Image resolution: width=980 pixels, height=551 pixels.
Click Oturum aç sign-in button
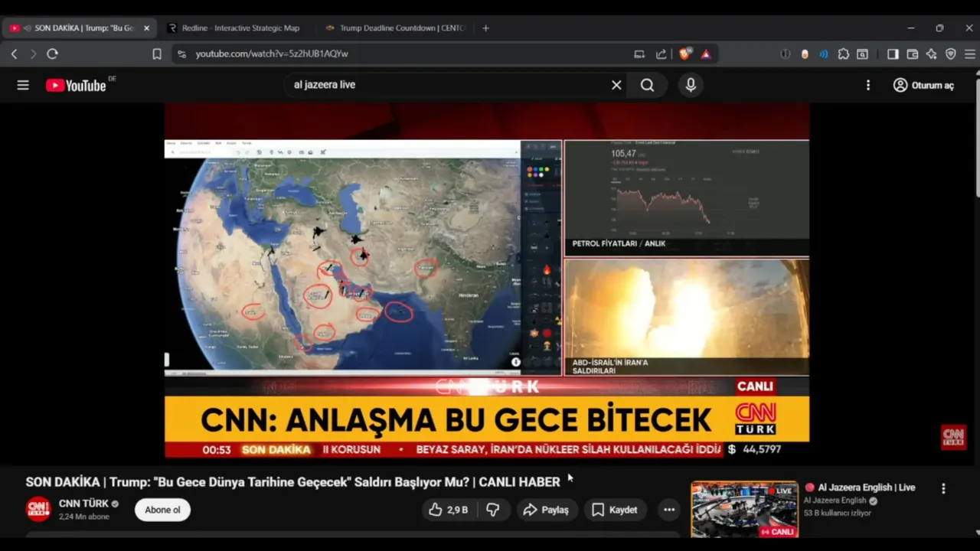(924, 85)
